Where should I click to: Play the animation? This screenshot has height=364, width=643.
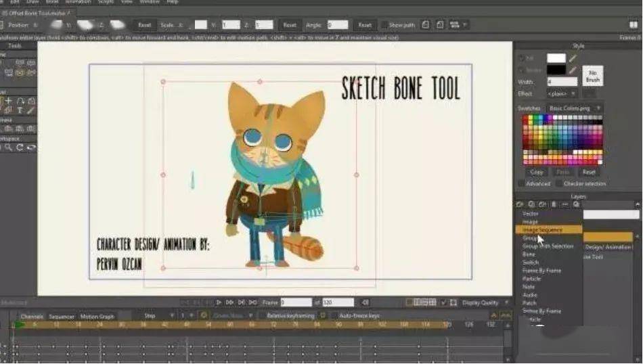click(x=219, y=302)
